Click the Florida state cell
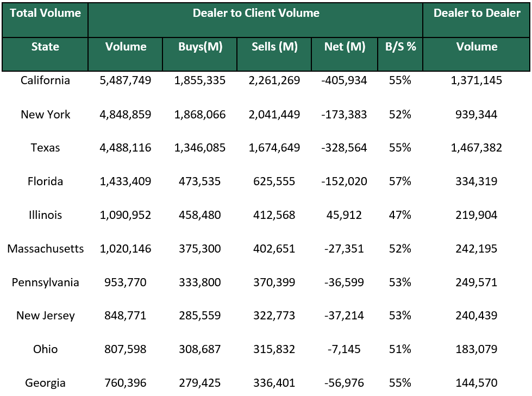This screenshot has height=396, width=532. click(x=45, y=181)
